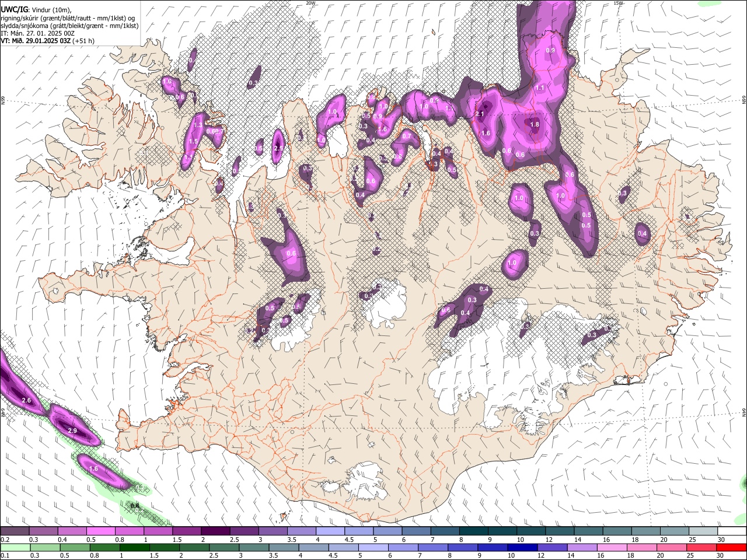Click the '(+51 h)' forecast offset text

point(83,41)
